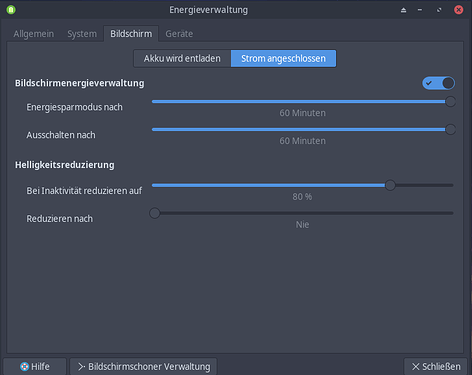
Task: Click the Ausschalten nach slider handle
Action: point(450,129)
